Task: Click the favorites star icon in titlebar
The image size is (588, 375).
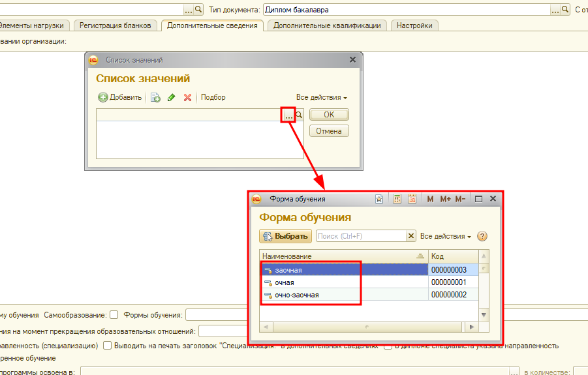Action: click(379, 199)
